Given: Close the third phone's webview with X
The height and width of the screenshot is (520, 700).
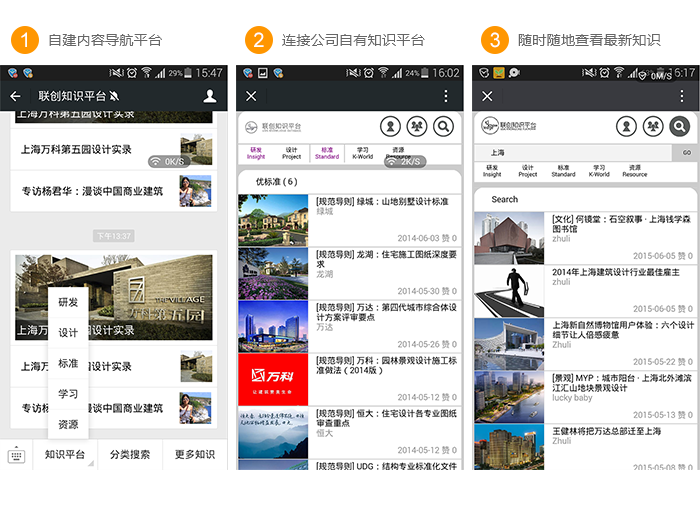Looking at the screenshot, I should click(488, 96).
